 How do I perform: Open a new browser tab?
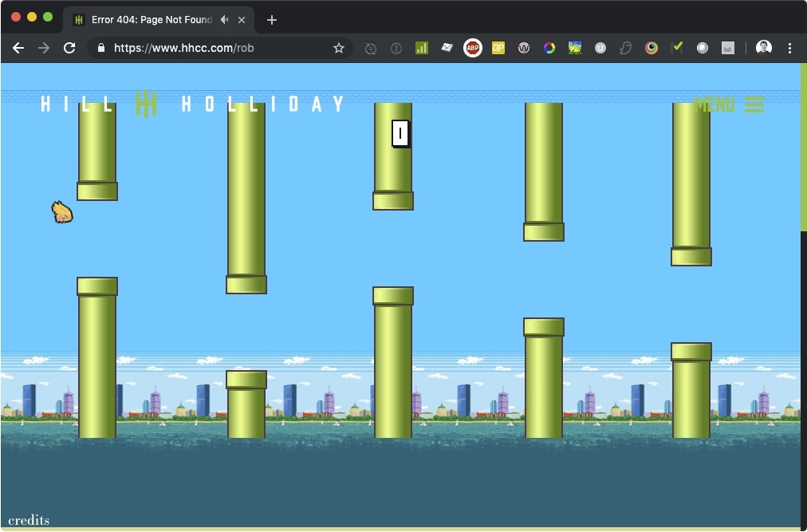[272, 20]
